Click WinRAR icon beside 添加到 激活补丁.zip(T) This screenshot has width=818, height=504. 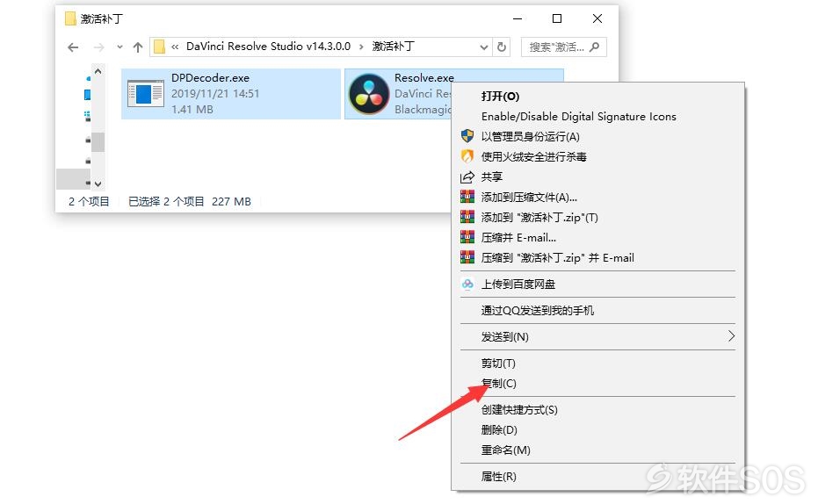coord(467,217)
